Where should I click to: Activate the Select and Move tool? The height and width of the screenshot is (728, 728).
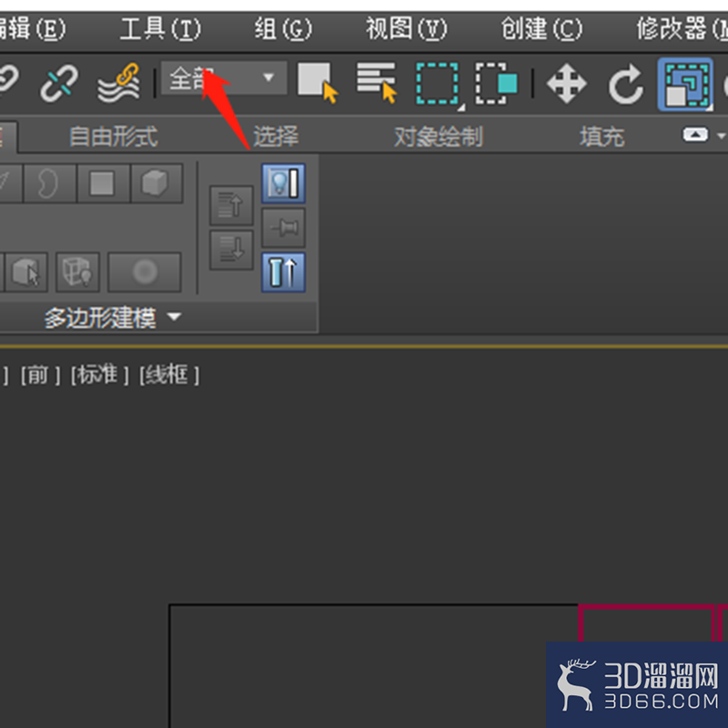(x=566, y=84)
